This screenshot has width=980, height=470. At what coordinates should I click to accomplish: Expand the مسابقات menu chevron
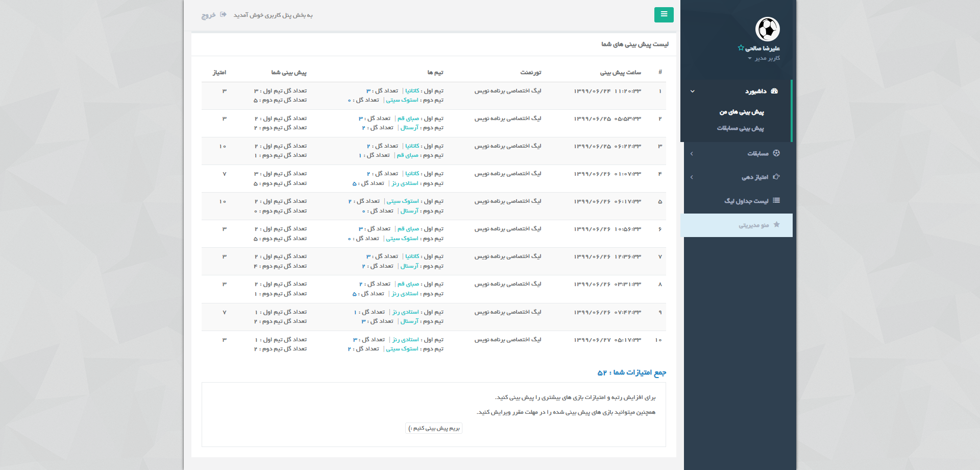pos(692,154)
